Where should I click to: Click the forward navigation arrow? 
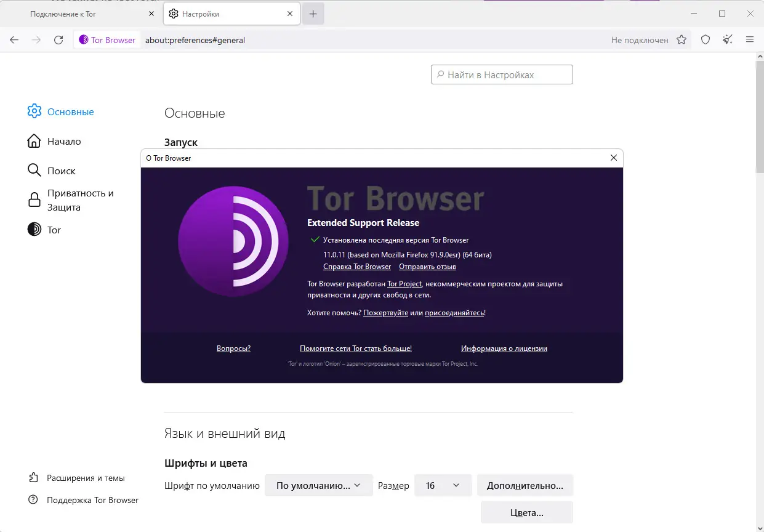tap(36, 40)
